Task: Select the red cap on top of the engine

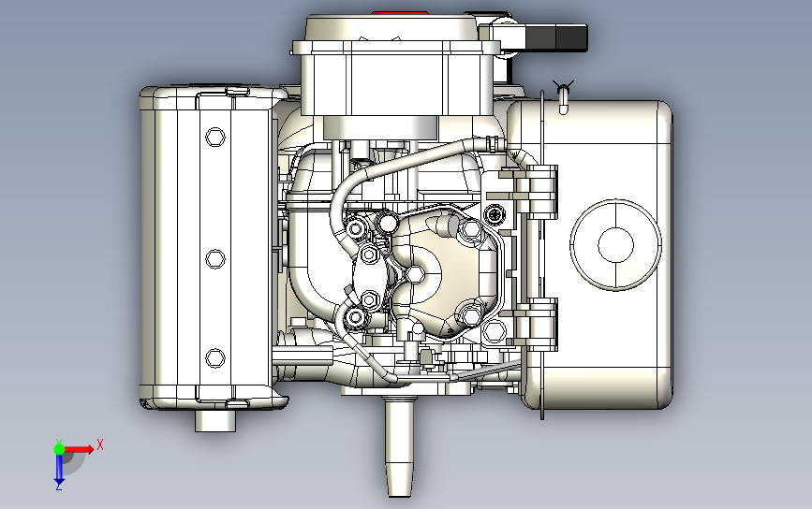Action: pyautogui.click(x=399, y=13)
